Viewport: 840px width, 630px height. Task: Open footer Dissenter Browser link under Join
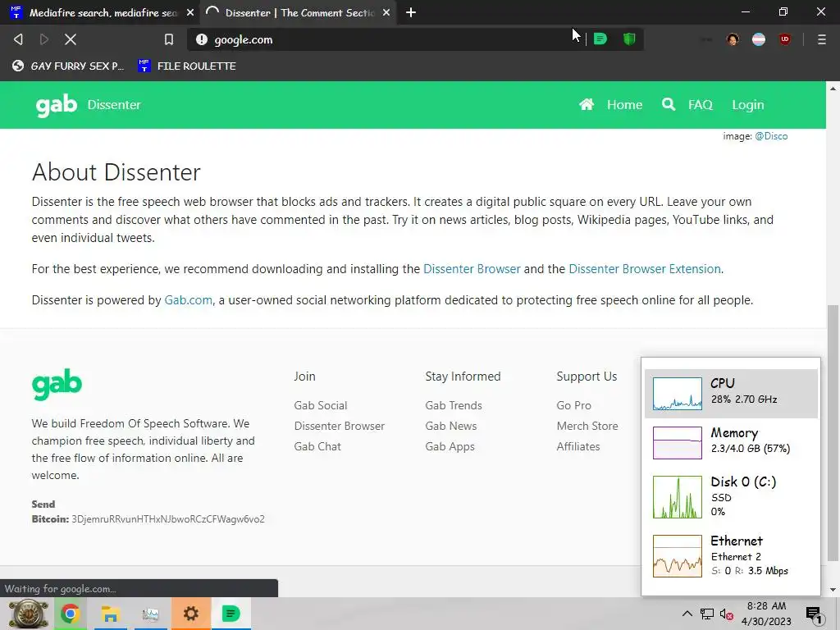[339, 426]
